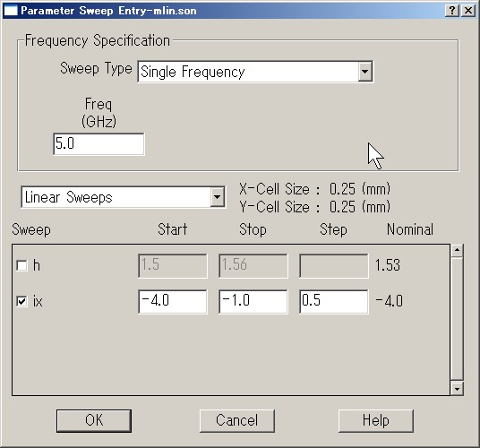Click the title bar help question mark icon
This screenshot has height=448, width=480.
(x=452, y=11)
